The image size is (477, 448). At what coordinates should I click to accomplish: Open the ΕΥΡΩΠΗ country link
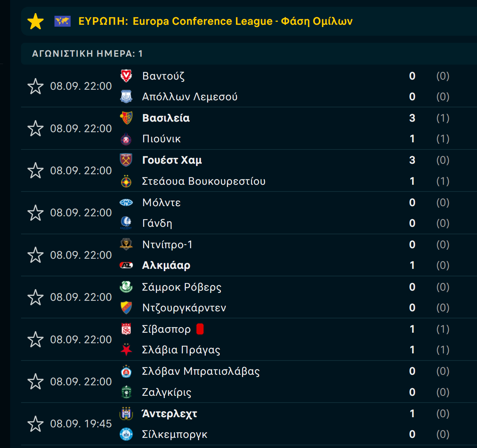click(103, 21)
